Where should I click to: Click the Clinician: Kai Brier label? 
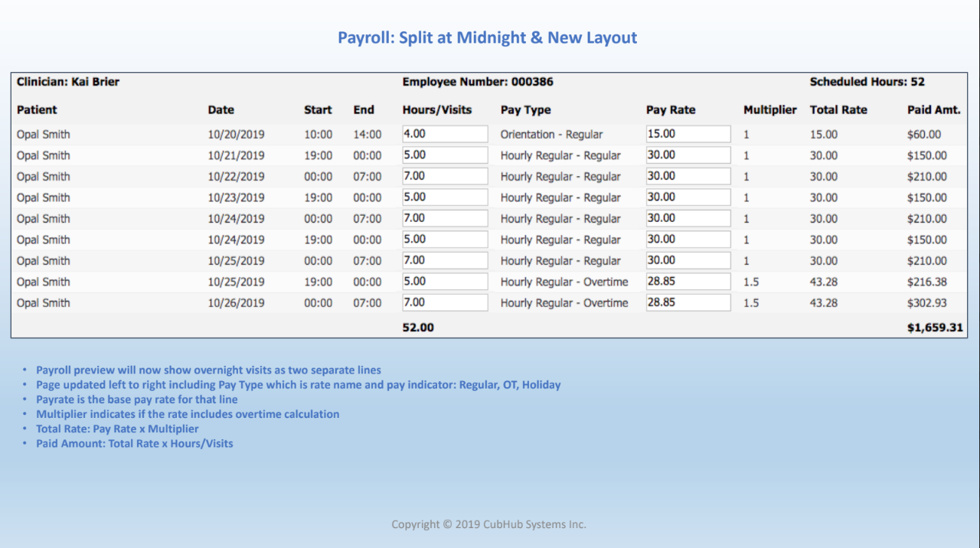click(x=68, y=82)
